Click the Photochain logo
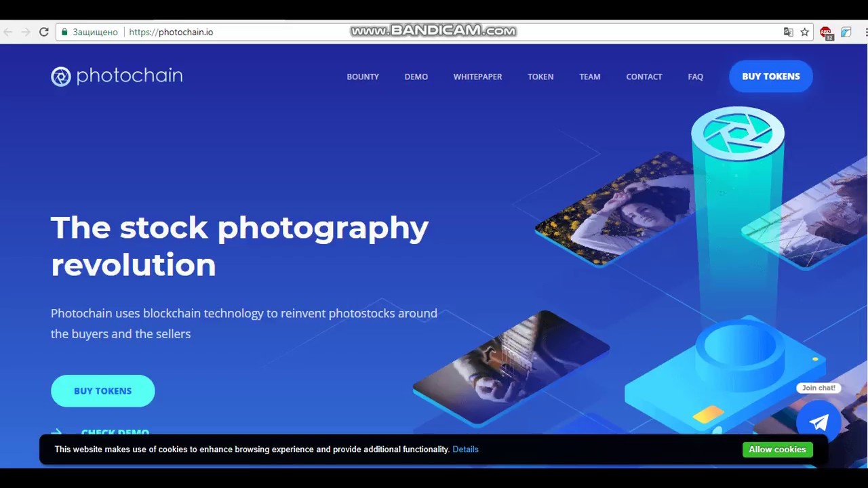This screenshot has height=488, width=868. 117,76
